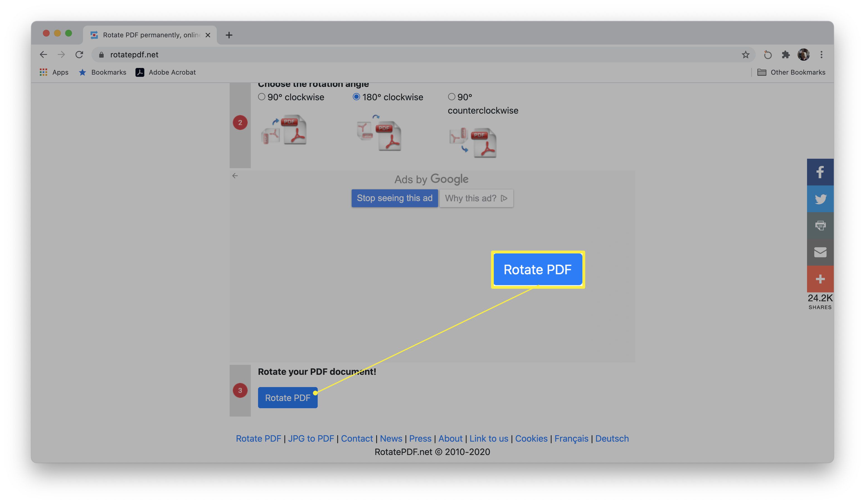Switch site language to Français
Screen dimensions: 865x504
[x=571, y=439]
